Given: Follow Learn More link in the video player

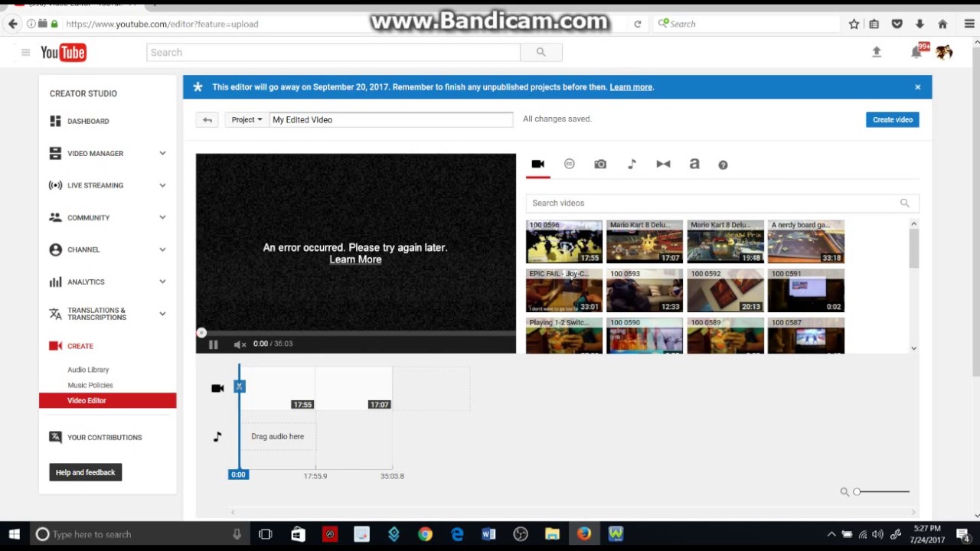Looking at the screenshot, I should [x=355, y=259].
